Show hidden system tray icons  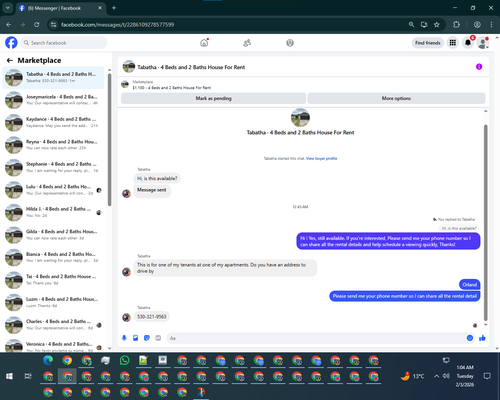(x=436, y=376)
